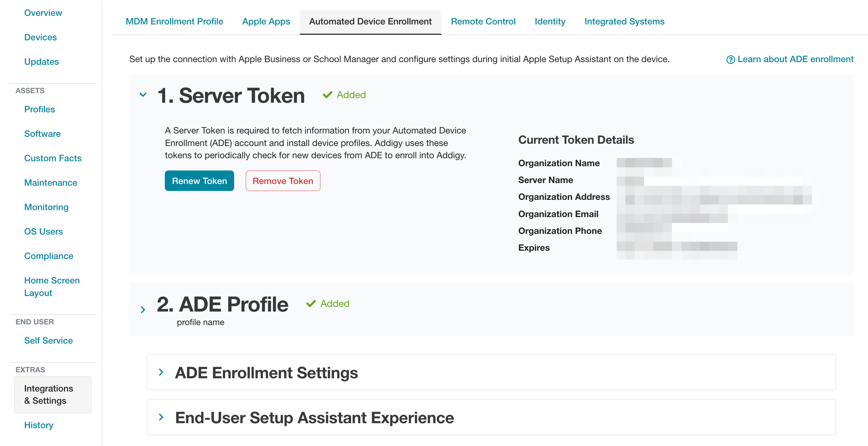Select Custom Facts in the sidebar

[x=53, y=158]
